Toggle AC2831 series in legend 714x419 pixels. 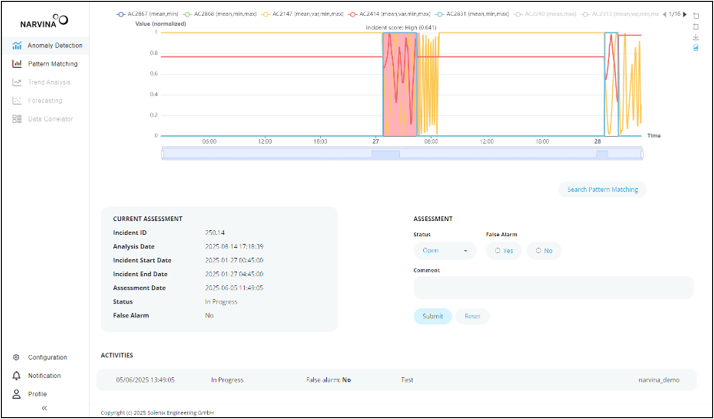coord(471,15)
